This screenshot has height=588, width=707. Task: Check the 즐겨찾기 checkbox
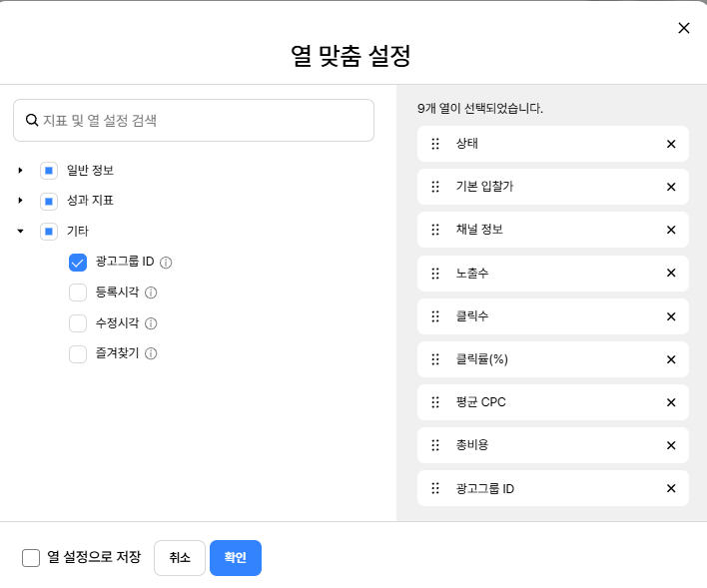[x=78, y=354]
